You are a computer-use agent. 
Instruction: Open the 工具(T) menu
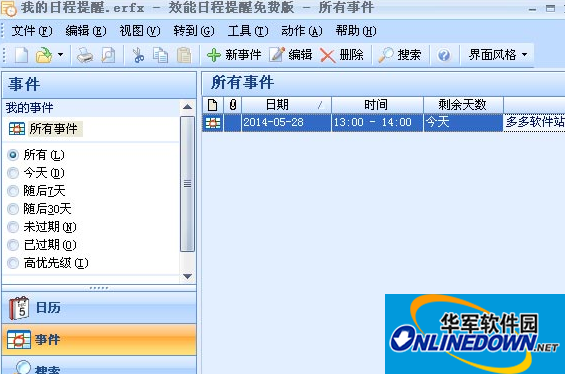248,31
